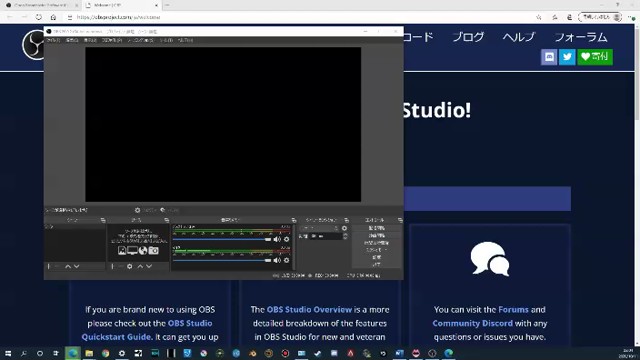Pop out the Sources dock
Viewport: 640px width, 360px height.
tap(167, 220)
